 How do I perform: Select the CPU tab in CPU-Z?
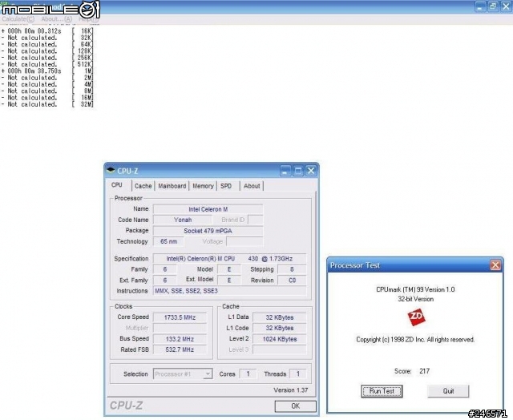point(117,185)
